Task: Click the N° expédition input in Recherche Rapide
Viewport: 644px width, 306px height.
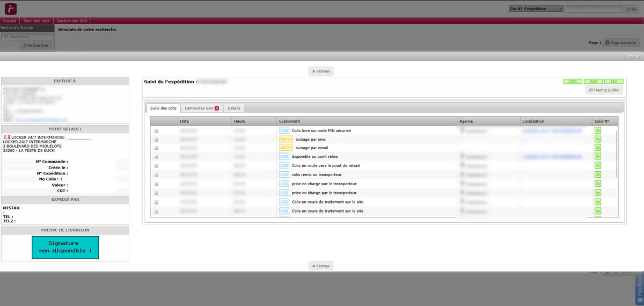Action: coord(27,37)
